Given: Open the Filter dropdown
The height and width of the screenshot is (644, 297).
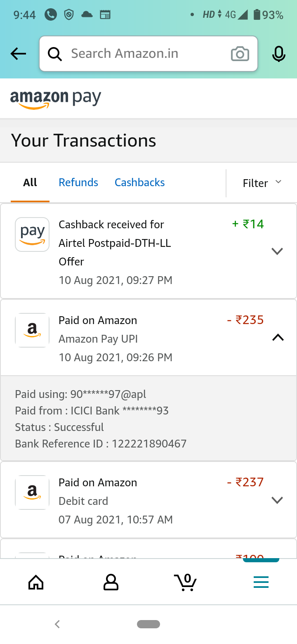Looking at the screenshot, I should [x=262, y=183].
